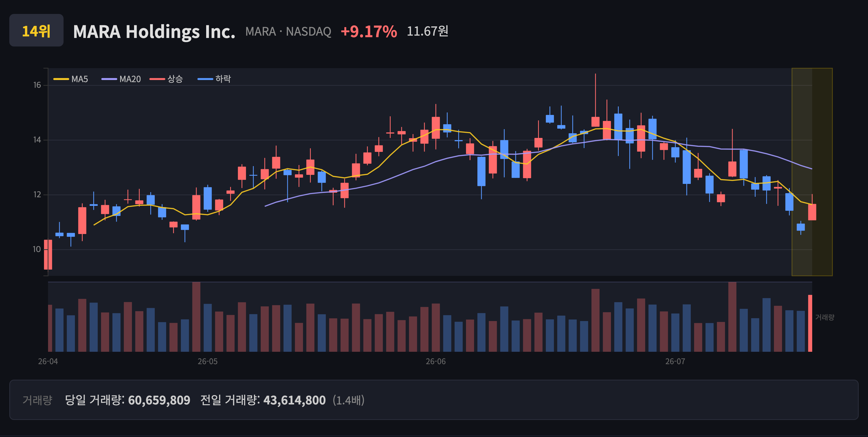Click the (1.4배) ratio text
Screen dimensions: 868x437
click(x=349, y=400)
